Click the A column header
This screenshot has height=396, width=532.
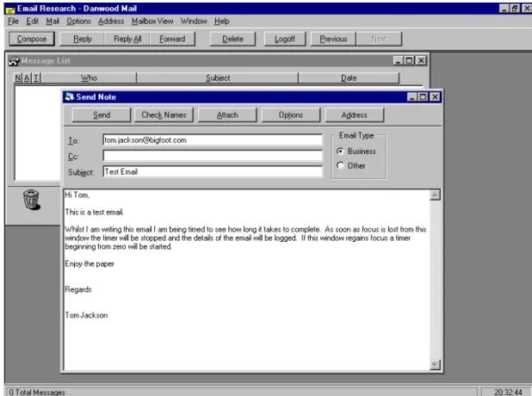(27, 78)
